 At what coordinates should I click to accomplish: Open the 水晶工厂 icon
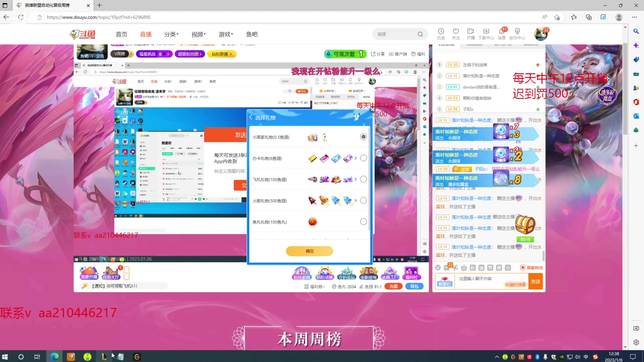pyautogui.click(x=390, y=273)
